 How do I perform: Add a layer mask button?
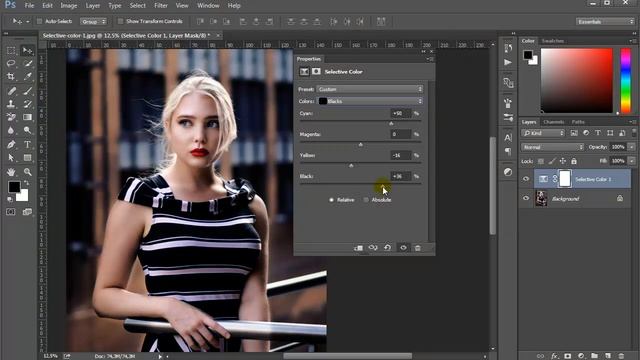[567, 356]
